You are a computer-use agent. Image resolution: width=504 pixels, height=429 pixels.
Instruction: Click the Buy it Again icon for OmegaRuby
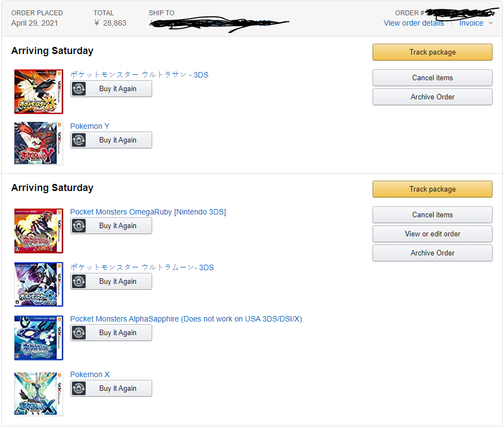79,226
